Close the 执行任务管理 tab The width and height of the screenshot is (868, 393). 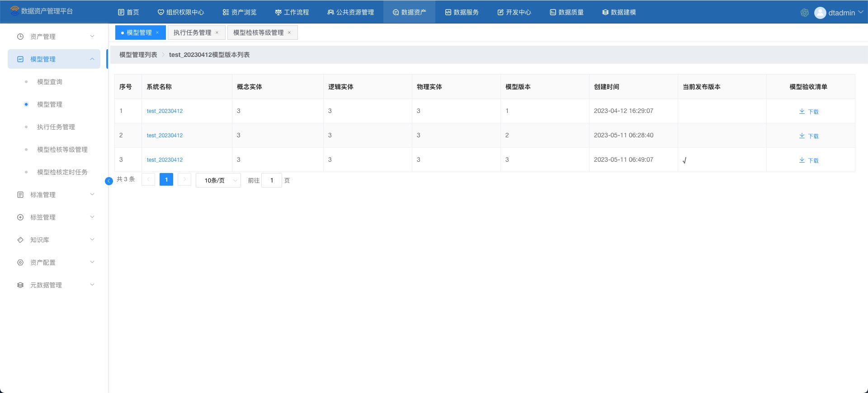(x=217, y=33)
